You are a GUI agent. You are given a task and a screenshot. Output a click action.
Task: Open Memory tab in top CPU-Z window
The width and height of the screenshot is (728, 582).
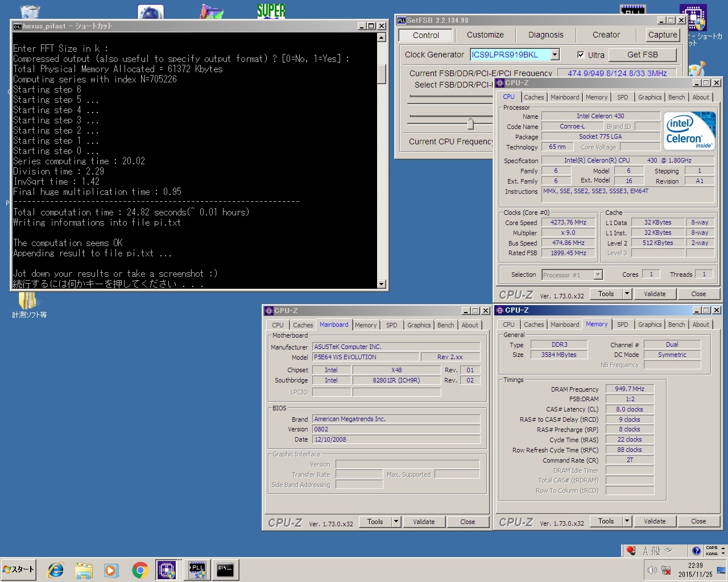pos(597,97)
